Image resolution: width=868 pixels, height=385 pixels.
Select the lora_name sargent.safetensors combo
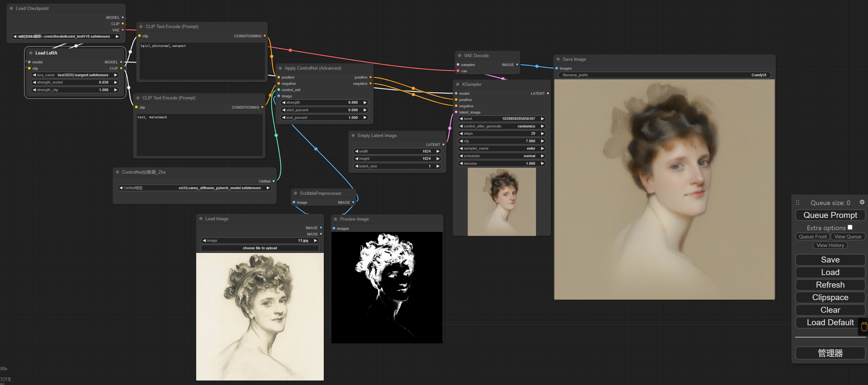(x=75, y=75)
